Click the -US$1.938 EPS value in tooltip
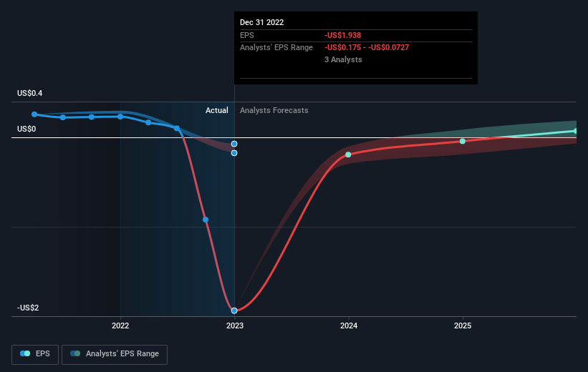588x372 pixels. [x=343, y=35]
